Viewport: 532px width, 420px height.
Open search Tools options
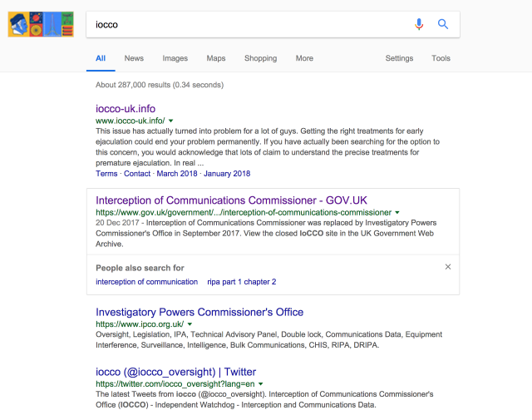[441, 58]
